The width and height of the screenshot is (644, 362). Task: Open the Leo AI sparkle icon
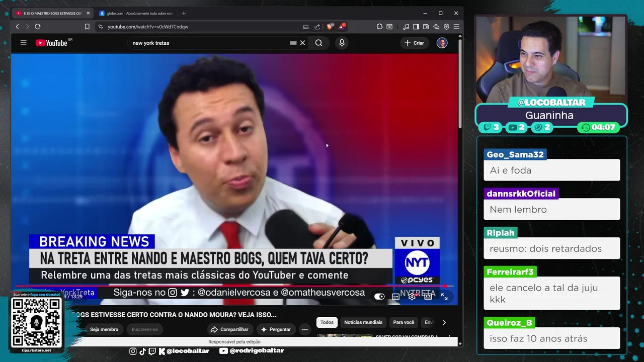436,27
